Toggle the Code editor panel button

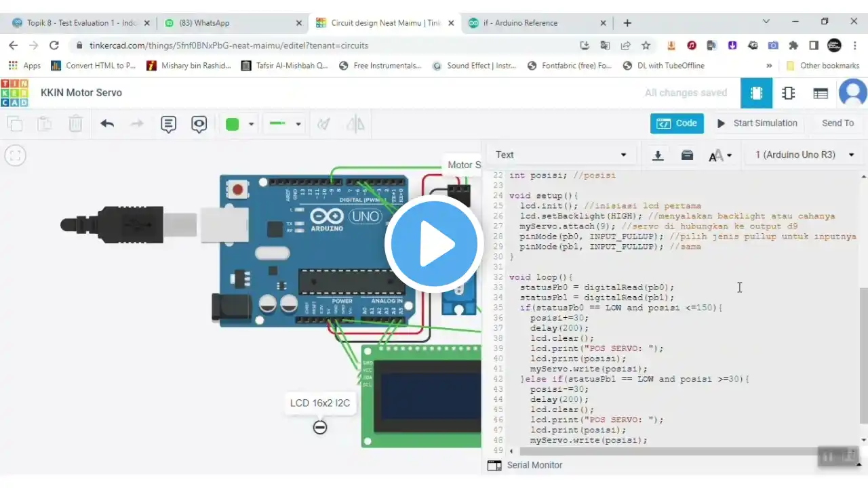(x=677, y=123)
